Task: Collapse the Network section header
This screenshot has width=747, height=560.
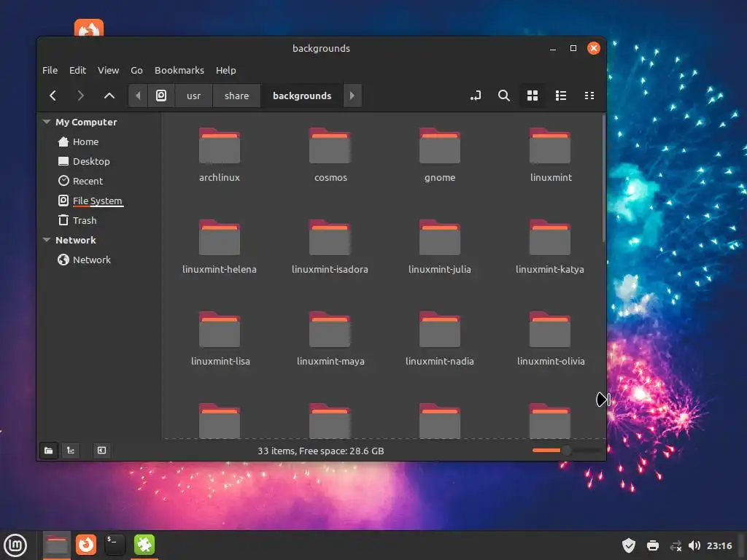Action: (x=46, y=240)
